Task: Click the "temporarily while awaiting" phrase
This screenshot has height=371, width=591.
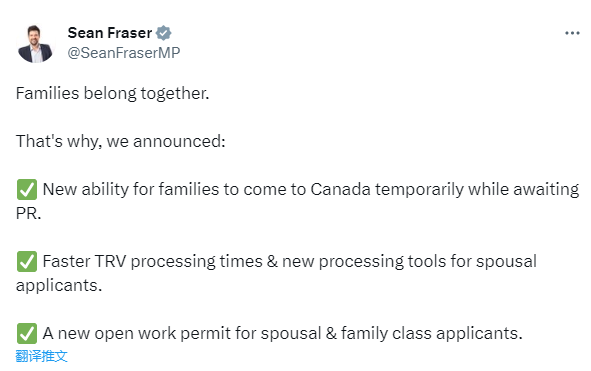Action: tap(477, 189)
